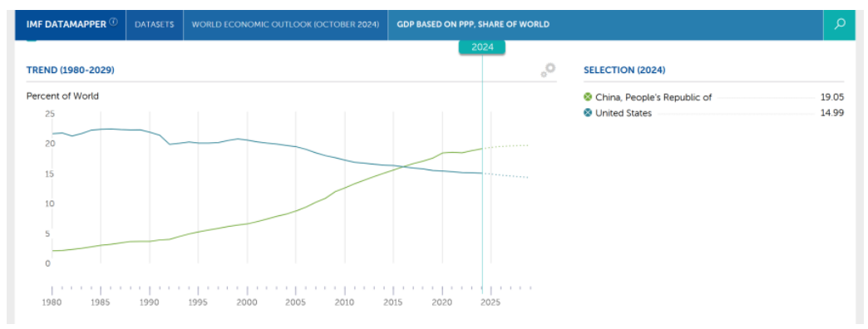Viewport: 868px width, 329px height.
Task: Click the info icon beside IMF DataMapper
Action: point(113,22)
